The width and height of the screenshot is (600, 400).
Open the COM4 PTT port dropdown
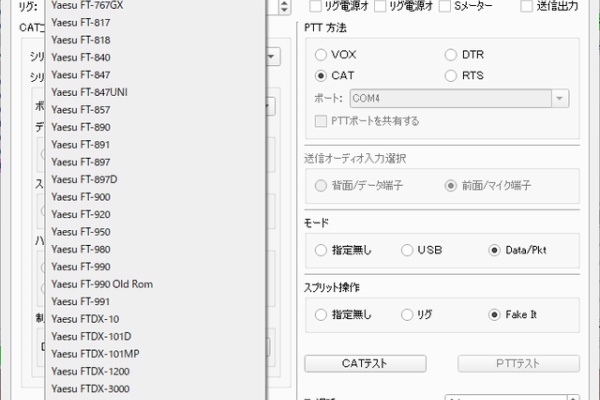459,99
